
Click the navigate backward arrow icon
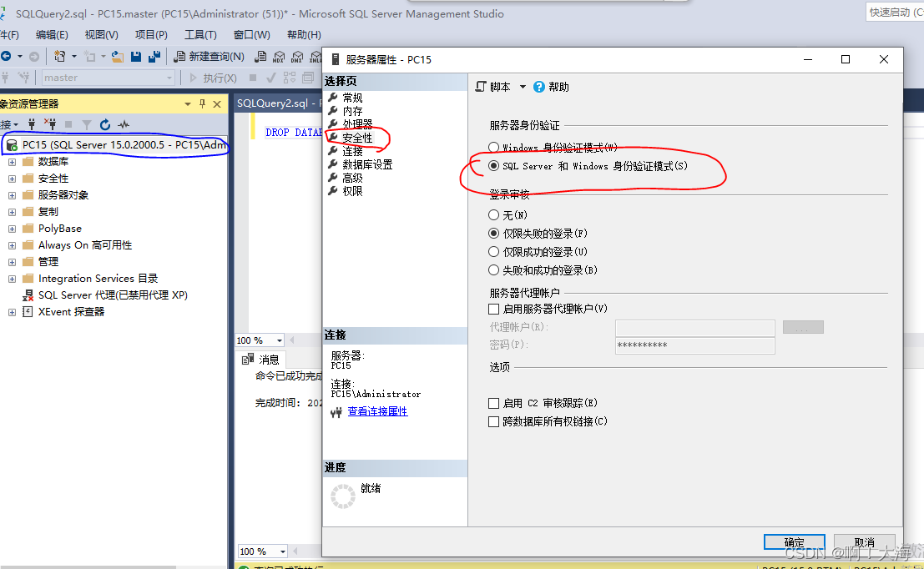[6, 57]
